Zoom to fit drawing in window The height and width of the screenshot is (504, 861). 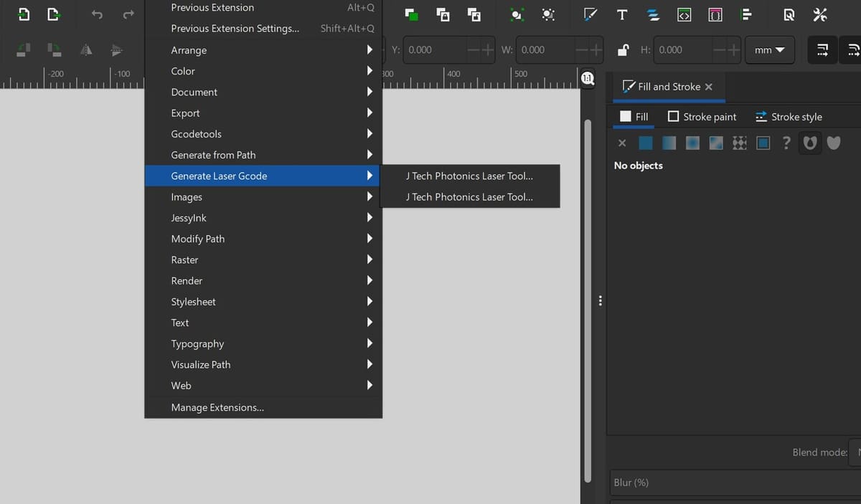548,14
